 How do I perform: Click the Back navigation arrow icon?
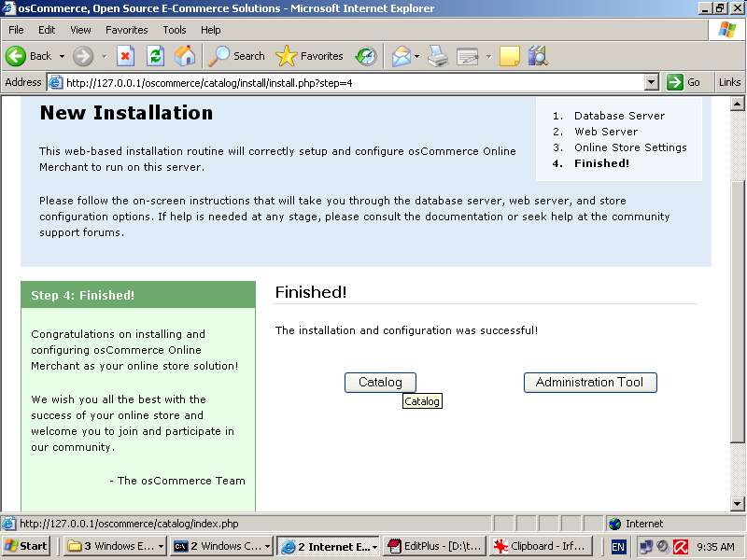[17, 56]
